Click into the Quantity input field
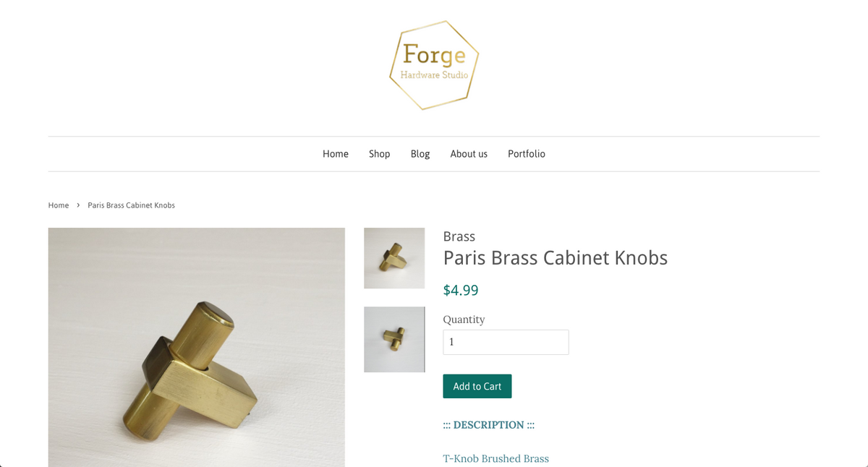The height and width of the screenshot is (467, 868). click(505, 341)
